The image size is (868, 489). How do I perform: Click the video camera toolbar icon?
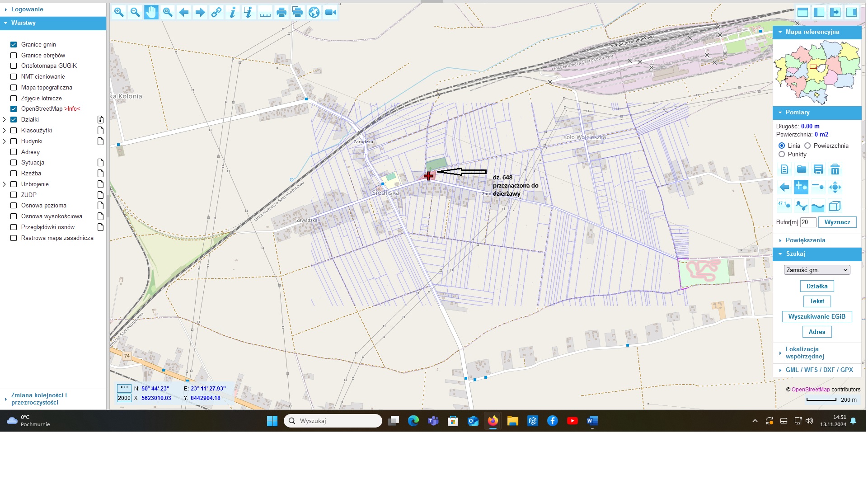coord(330,12)
